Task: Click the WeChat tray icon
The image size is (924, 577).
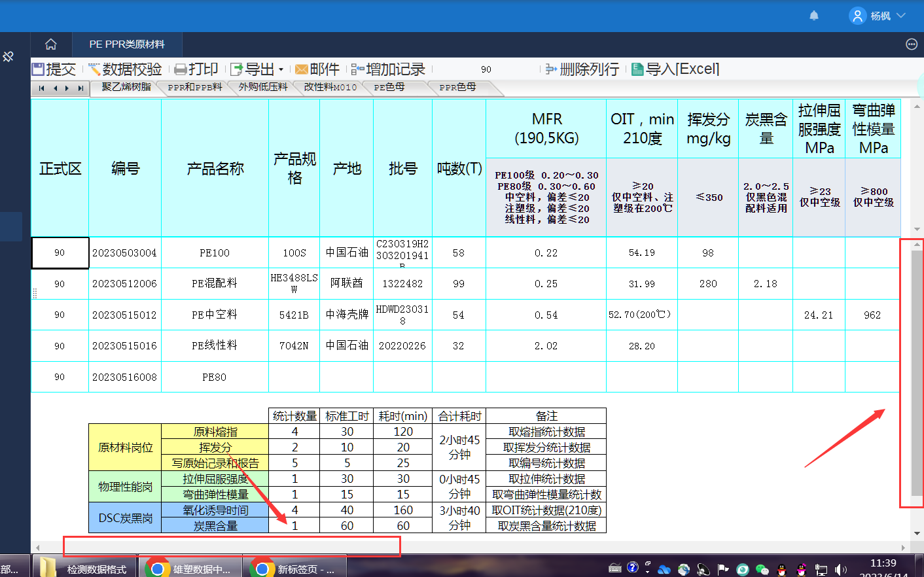Action: coord(762,569)
